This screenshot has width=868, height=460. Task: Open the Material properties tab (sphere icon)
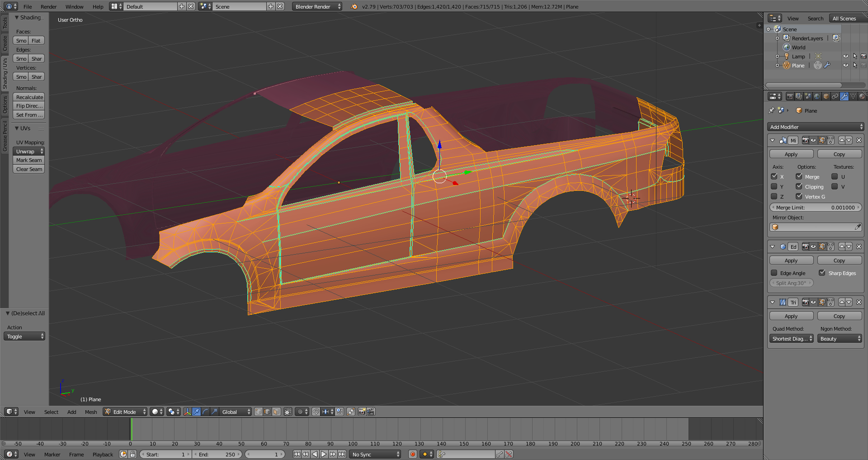click(x=862, y=96)
